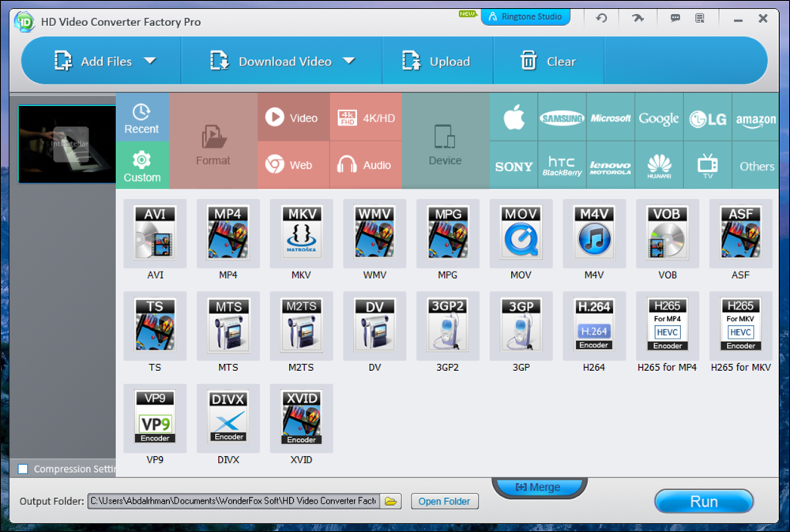Screen dimensions: 790x532
Task: Select the MOV QuickTime format
Action: 521,234
